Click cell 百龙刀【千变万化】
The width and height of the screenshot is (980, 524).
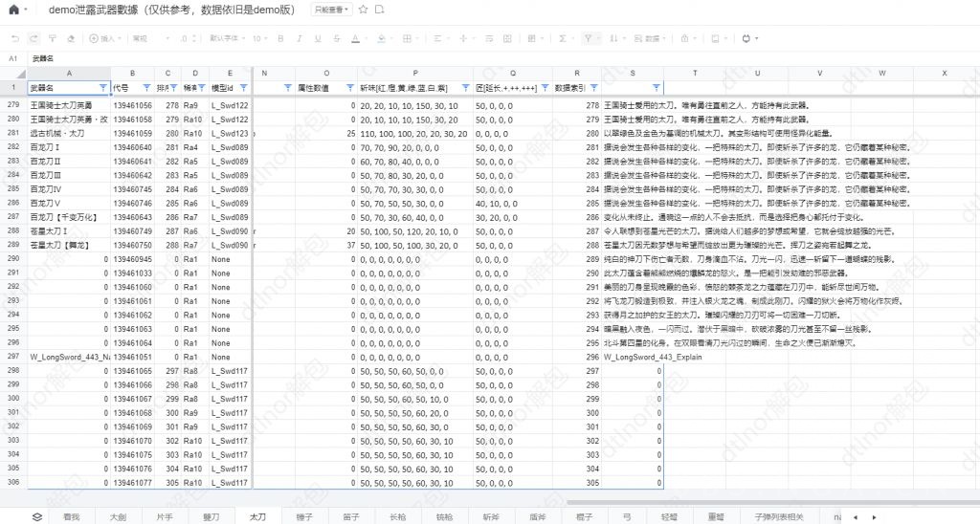(69, 217)
